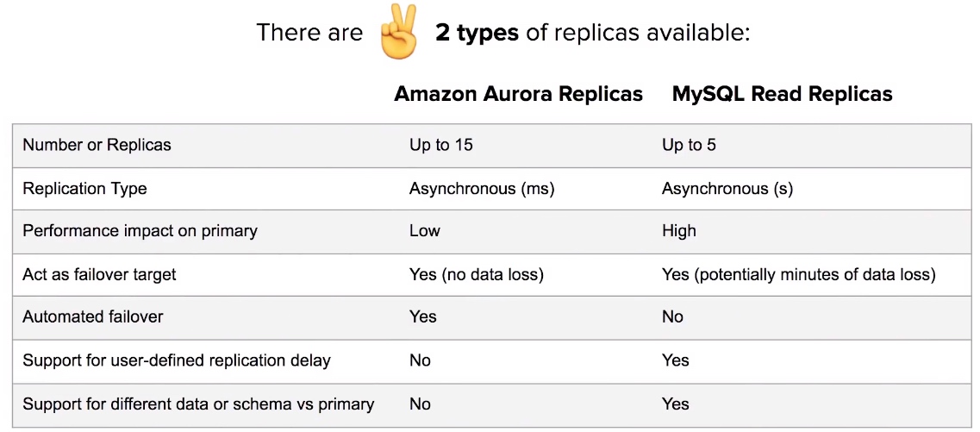The width and height of the screenshot is (980, 432).
Task: Click the Low performance impact cell
Action: pos(425,231)
